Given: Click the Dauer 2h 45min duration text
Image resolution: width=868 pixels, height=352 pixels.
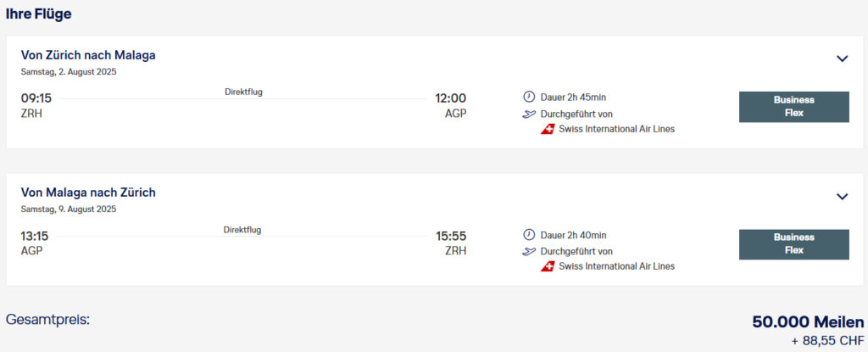Looking at the screenshot, I should [573, 98].
